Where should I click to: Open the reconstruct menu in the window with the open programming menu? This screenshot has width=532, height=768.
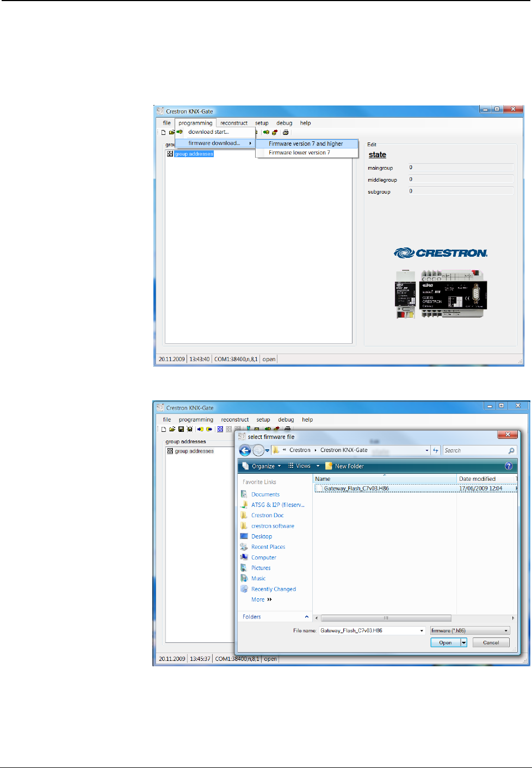point(234,123)
